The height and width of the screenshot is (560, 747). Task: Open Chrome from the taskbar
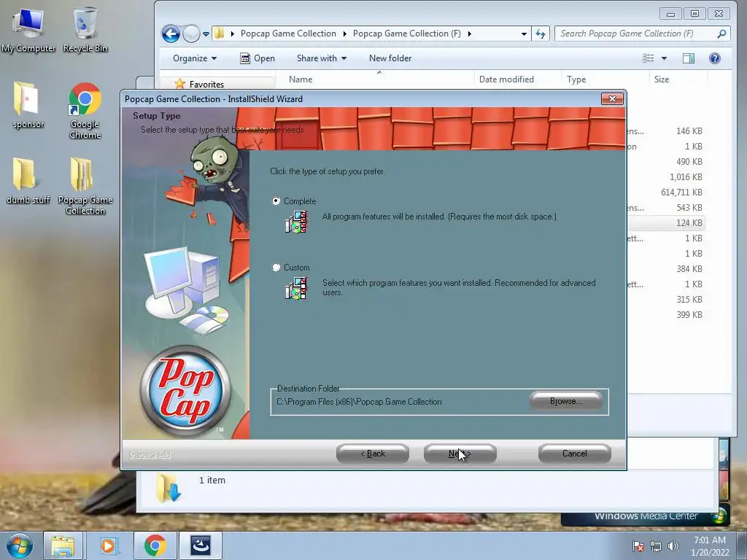(155, 545)
